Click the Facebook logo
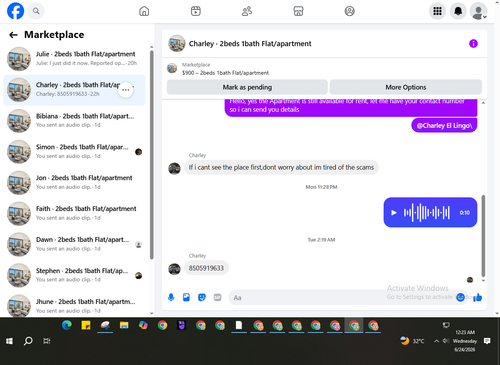The width and height of the screenshot is (500, 365). (x=15, y=11)
